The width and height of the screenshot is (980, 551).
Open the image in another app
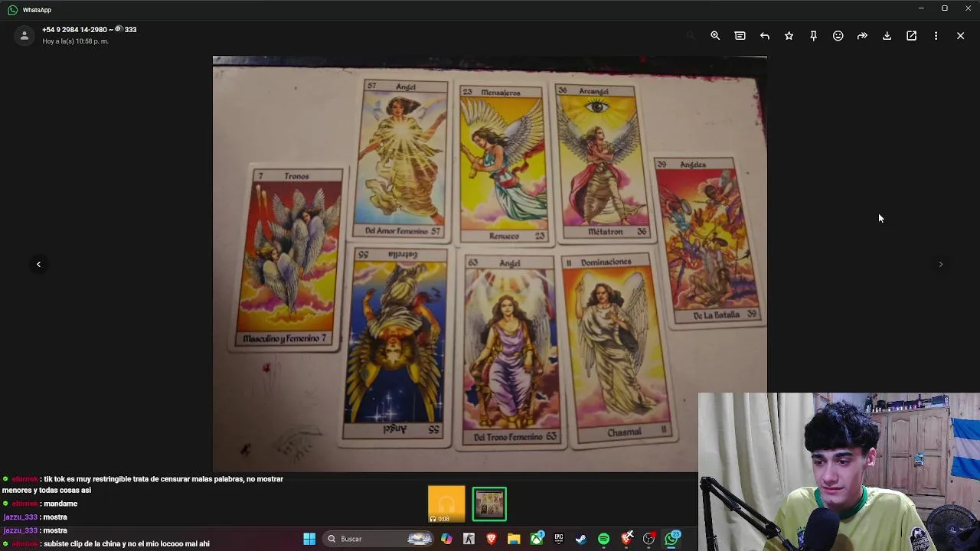(911, 36)
